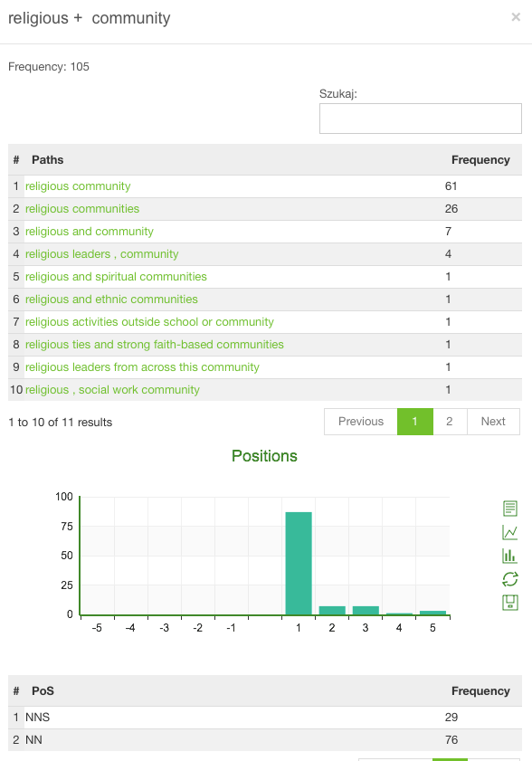
Task: Go to page 2 of results
Action: click(450, 422)
